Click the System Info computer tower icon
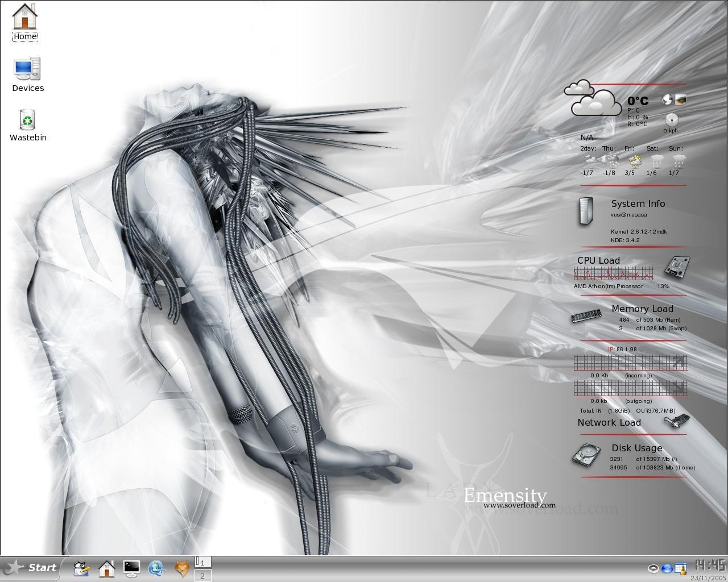728x582 pixels. pyautogui.click(x=585, y=211)
